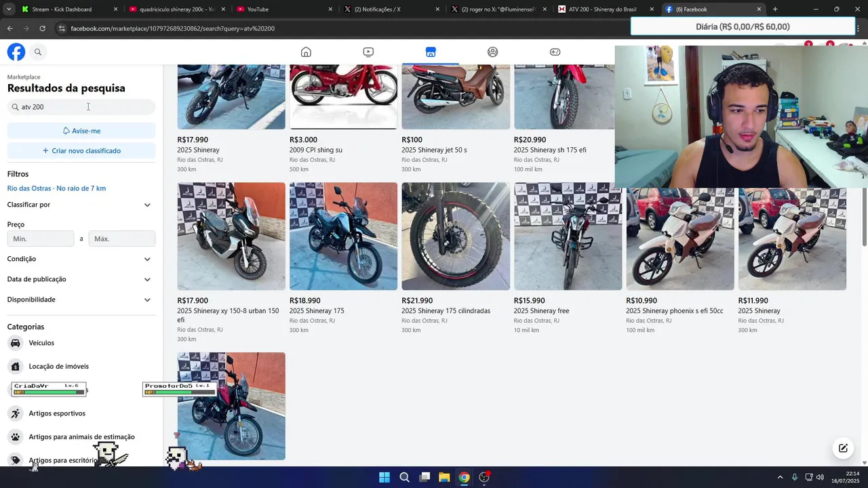Select the Locação de imóveis category icon
Image resolution: width=868 pixels, height=488 pixels.
[x=15, y=367]
